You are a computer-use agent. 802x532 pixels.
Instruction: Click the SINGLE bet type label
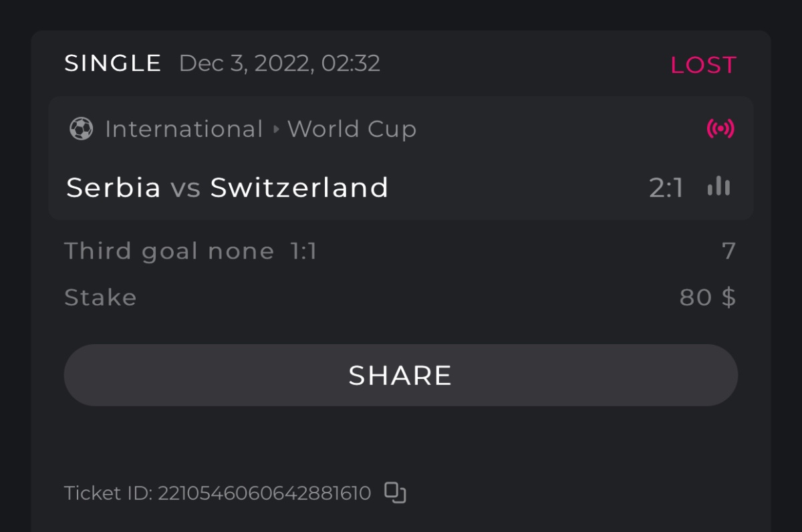coord(113,63)
